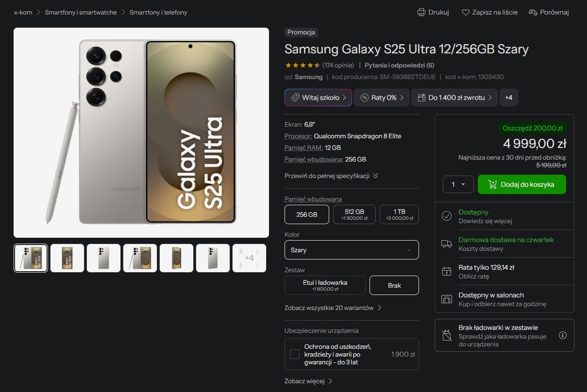
Task: Open Pytania i odpowiedzi (6) link
Action: [400, 65]
